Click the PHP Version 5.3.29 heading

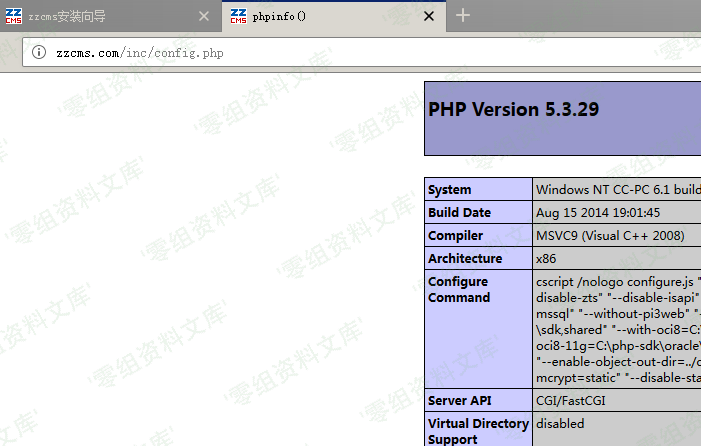514,110
